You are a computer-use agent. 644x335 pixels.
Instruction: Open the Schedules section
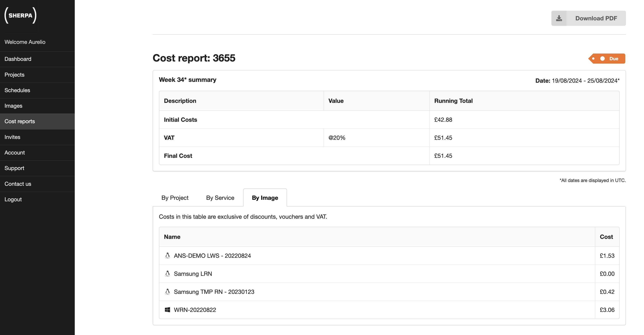tap(17, 90)
